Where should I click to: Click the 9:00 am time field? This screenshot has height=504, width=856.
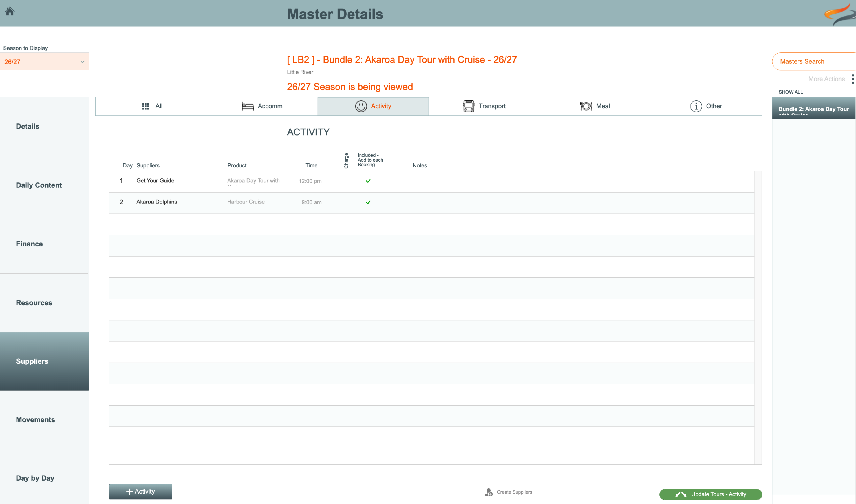[x=311, y=202]
